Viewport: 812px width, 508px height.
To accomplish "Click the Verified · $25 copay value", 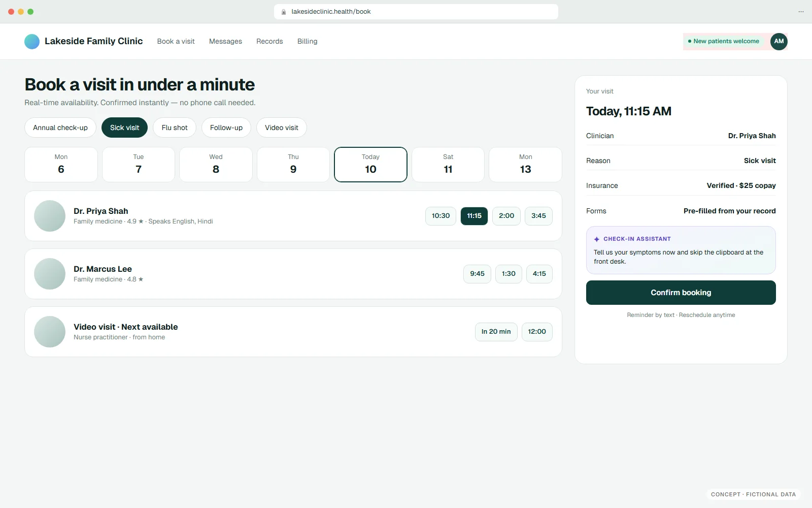I will tap(741, 185).
